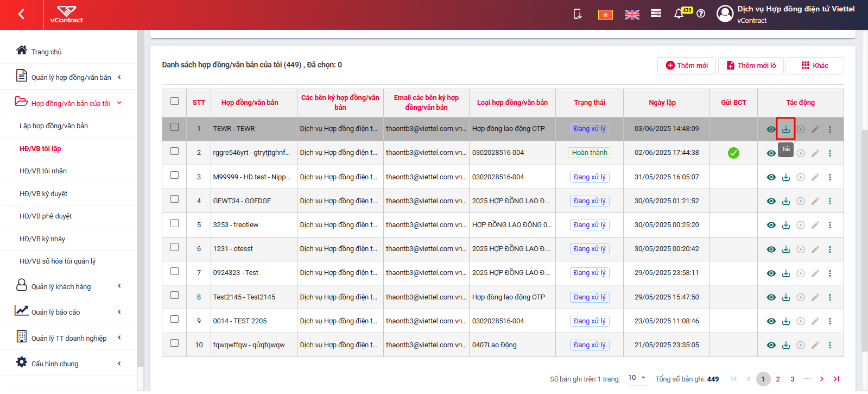This screenshot has width=868, height=394.
Task: Click the Thêm mới button
Action: pos(687,65)
